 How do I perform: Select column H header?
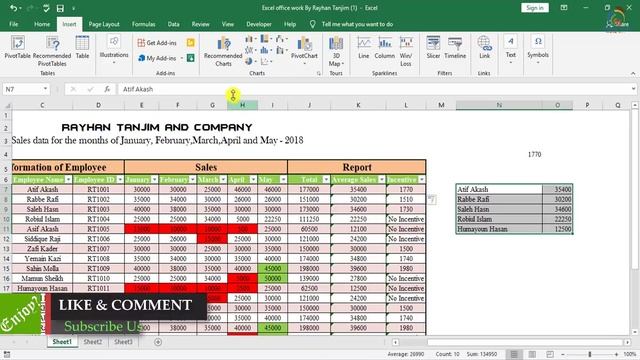pyautogui.click(x=242, y=105)
